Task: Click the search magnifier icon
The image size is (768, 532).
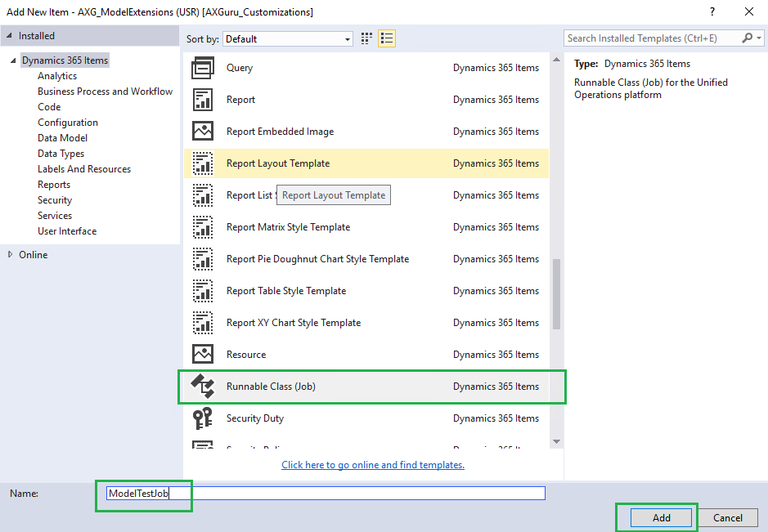Action: point(747,38)
